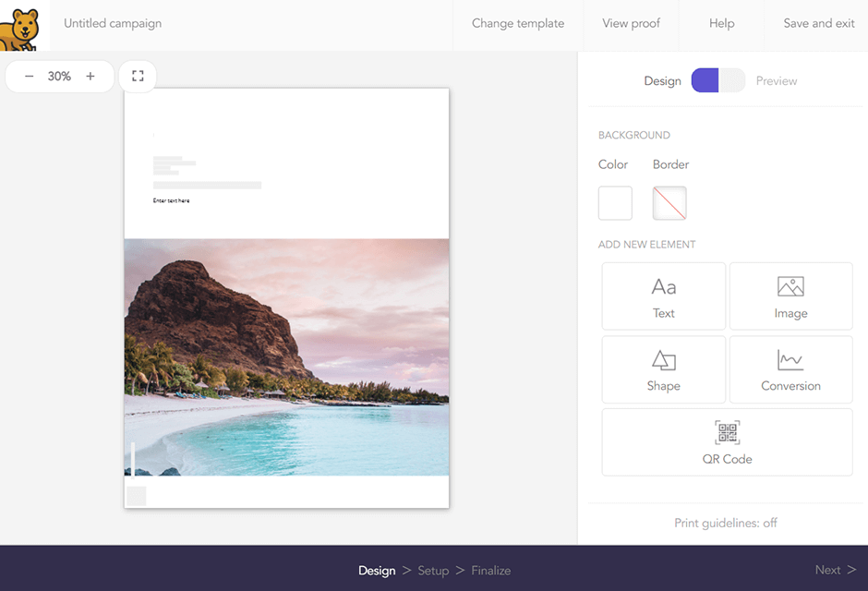868x591 pixels.
Task: Open the Help menu
Action: [722, 23]
